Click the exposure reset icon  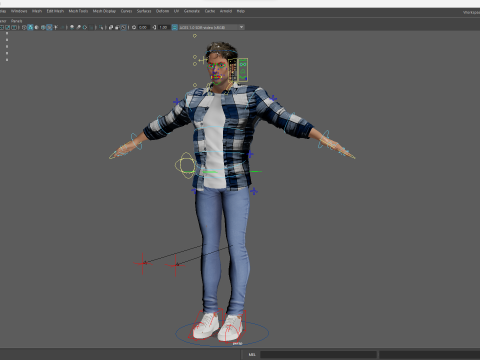point(134,27)
